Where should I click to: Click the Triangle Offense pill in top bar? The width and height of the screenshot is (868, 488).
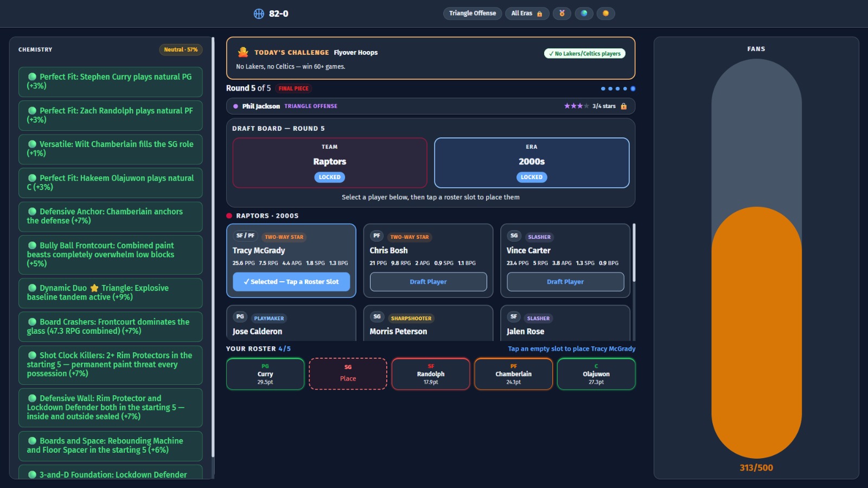(473, 14)
